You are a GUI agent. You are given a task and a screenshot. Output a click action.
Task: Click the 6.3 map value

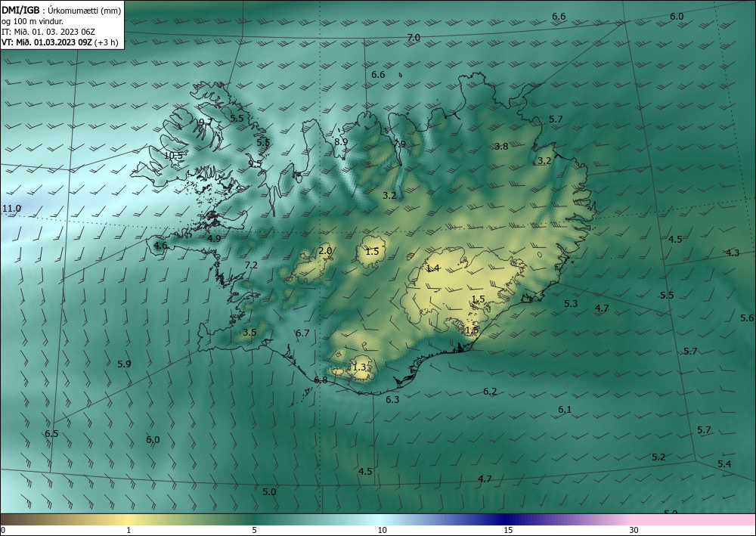[x=392, y=400]
